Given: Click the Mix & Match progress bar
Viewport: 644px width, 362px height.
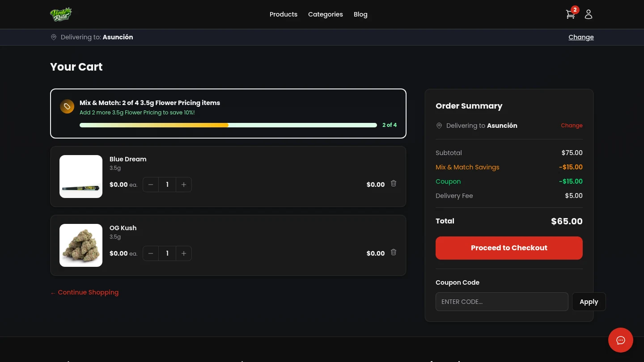Looking at the screenshot, I should (228, 125).
